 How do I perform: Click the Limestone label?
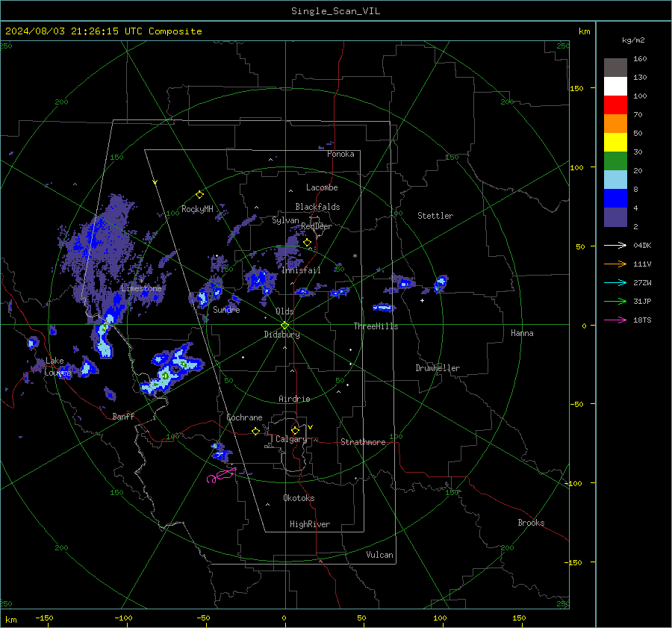(141, 288)
